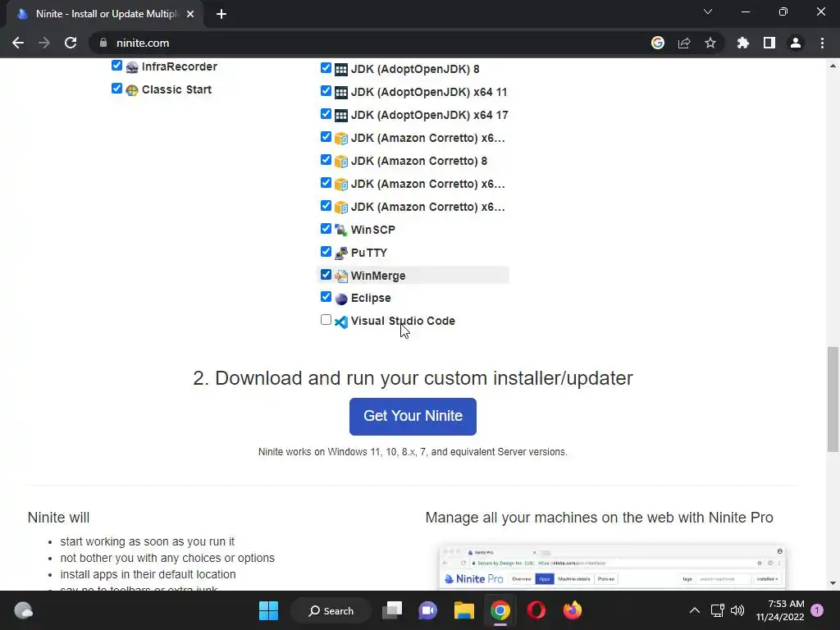Check the Visual Studio Code checkbox
The width and height of the screenshot is (840, 630).
(x=326, y=320)
